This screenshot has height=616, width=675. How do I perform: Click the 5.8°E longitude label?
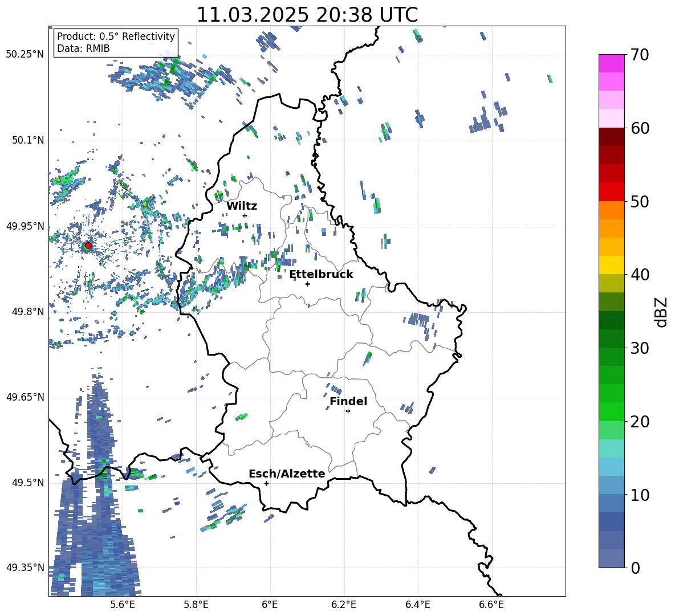click(196, 605)
